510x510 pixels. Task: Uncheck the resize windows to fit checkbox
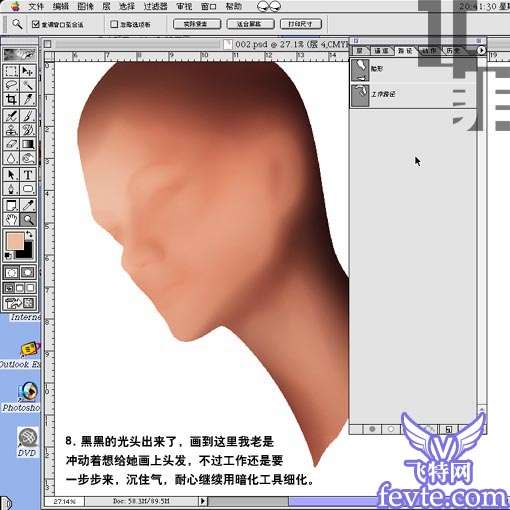[x=35, y=24]
